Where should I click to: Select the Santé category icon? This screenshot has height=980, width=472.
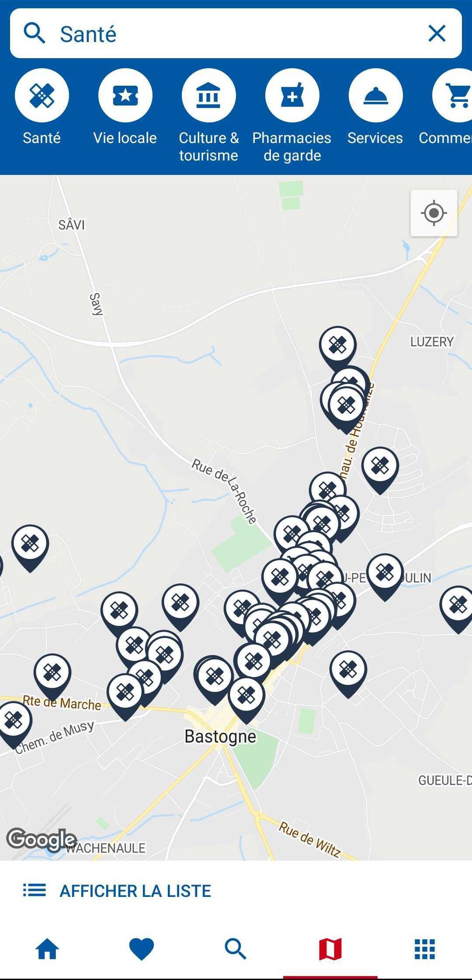(42, 95)
